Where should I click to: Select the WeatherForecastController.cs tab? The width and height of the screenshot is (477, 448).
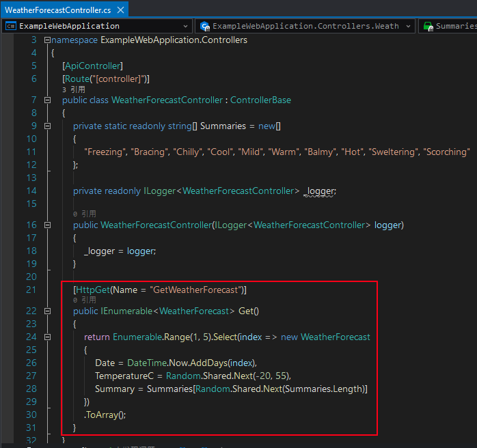click(58, 10)
